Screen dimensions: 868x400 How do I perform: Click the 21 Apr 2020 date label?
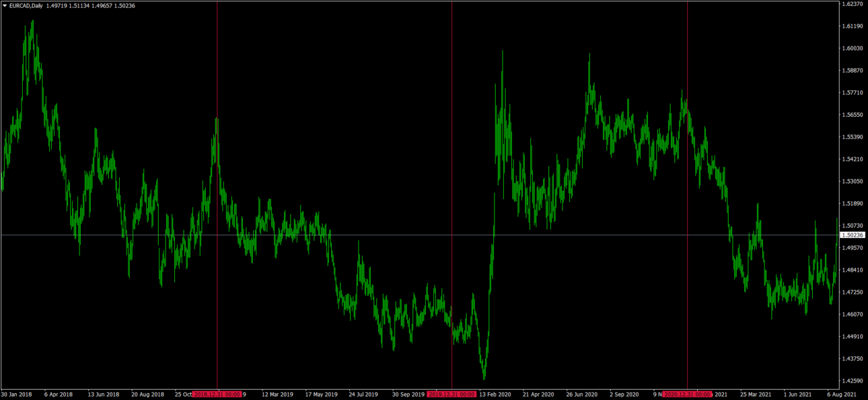(538, 395)
